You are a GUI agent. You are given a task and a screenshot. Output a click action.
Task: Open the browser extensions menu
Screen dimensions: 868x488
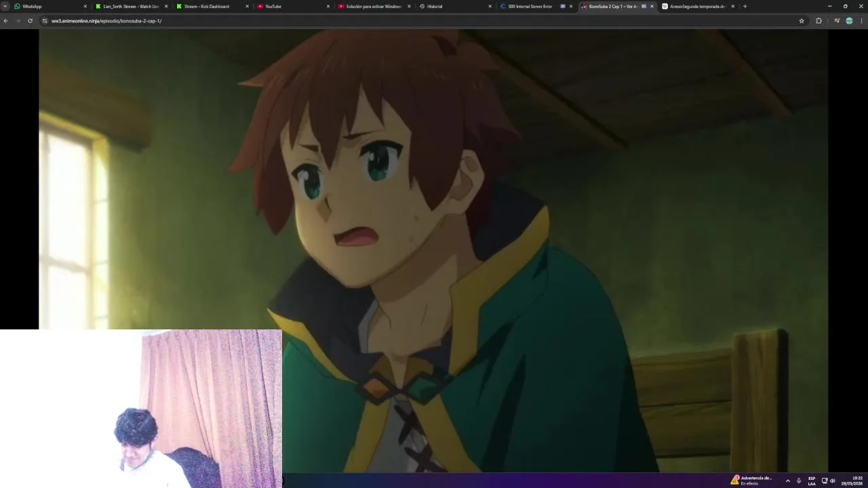[818, 21]
